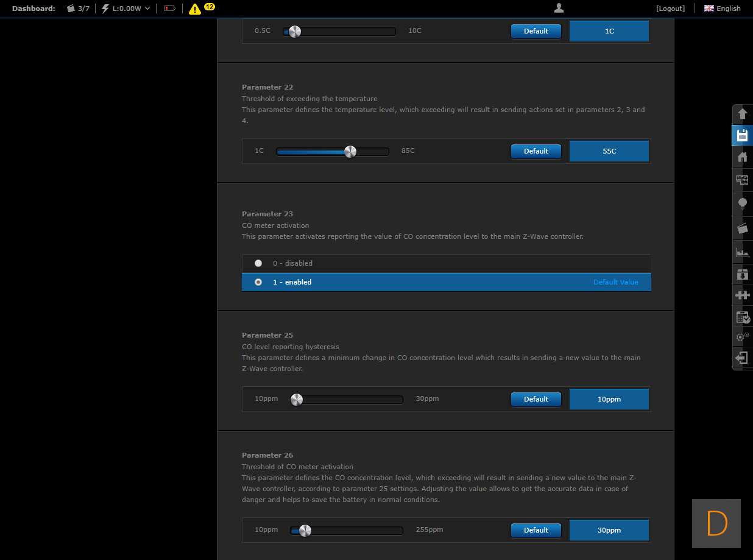Viewport: 753px width, 560px height.
Task: Click the yellow warning alerts icon
Action: (x=195, y=9)
